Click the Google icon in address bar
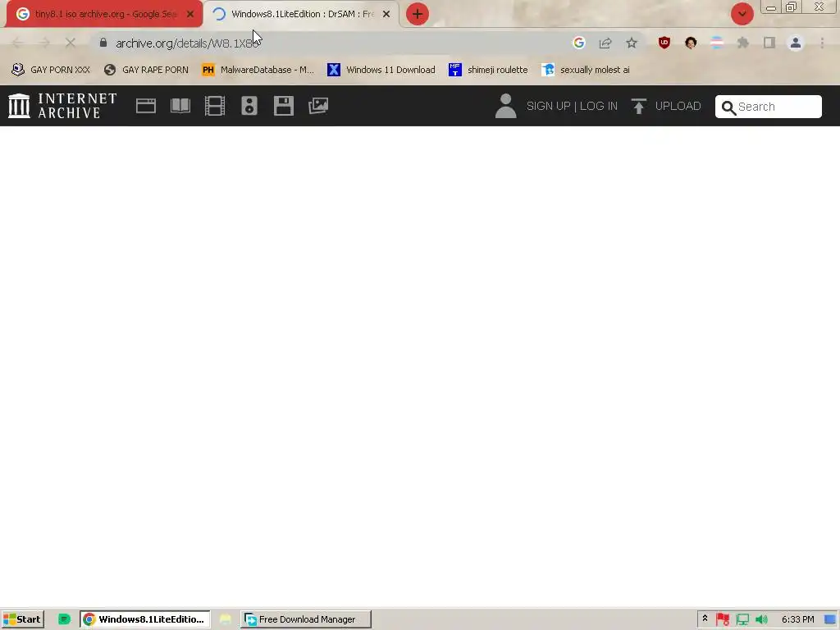This screenshot has width=840, height=630. [578, 43]
